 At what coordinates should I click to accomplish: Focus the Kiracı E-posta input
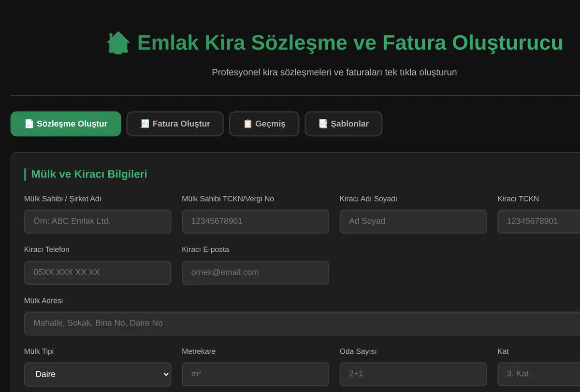coord(255,273)
